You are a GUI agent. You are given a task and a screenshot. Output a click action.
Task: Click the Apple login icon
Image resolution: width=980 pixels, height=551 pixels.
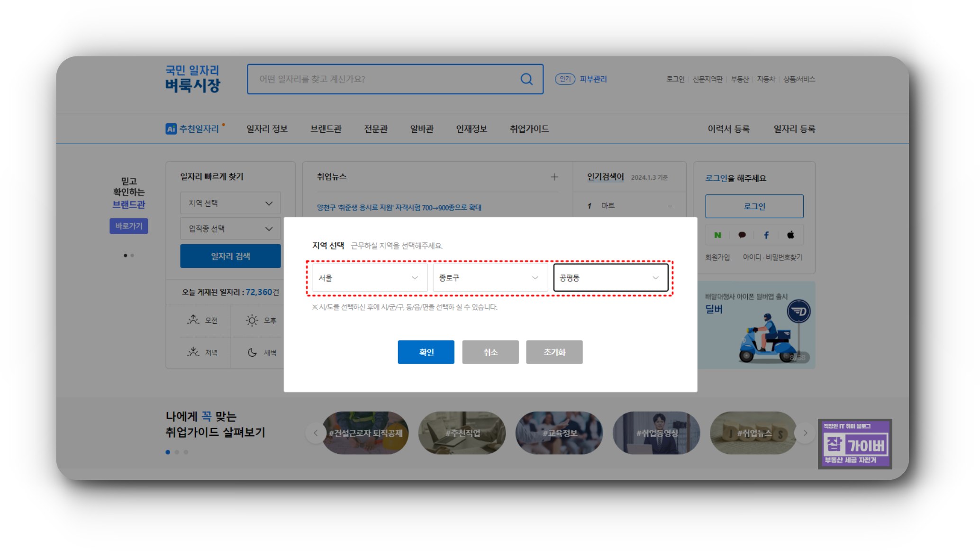tap(790, 235)
